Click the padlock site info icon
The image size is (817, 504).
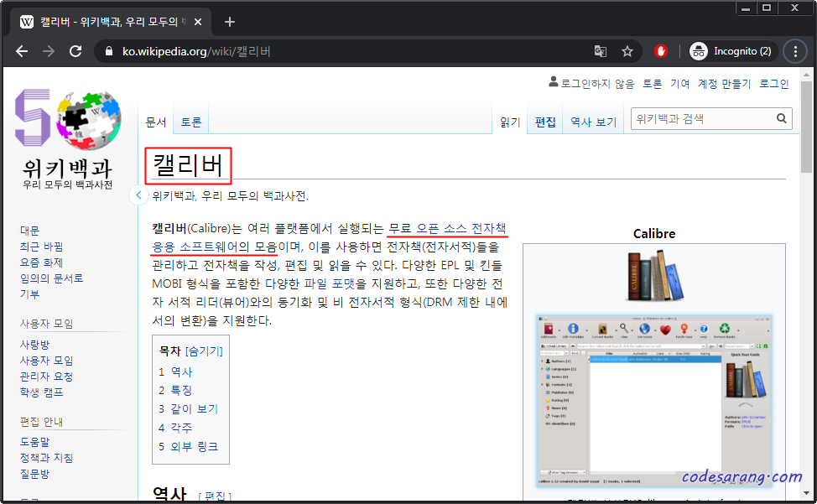(x=109, y=51)
